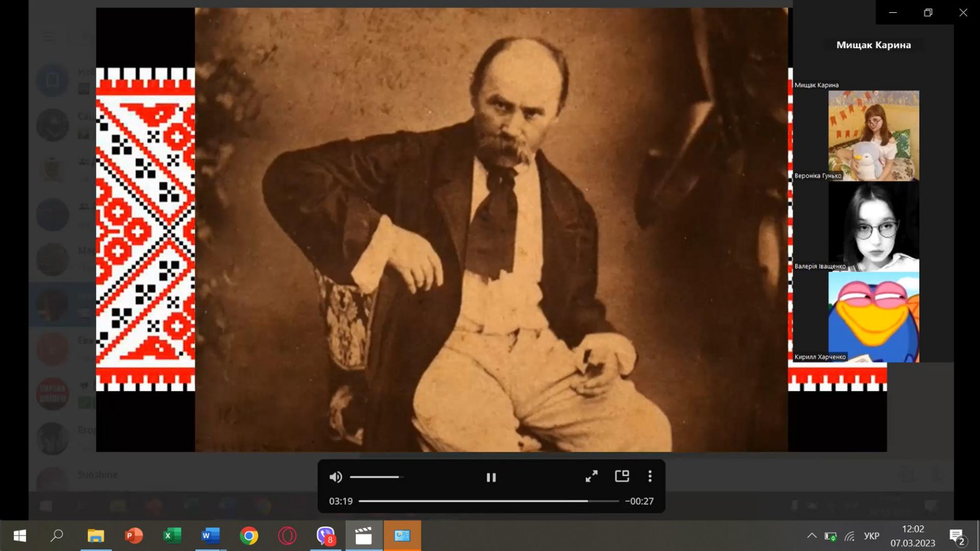The width and height of the screenshot is (980, 551).
Task: Switch video to mini player view
Action: 622,476
